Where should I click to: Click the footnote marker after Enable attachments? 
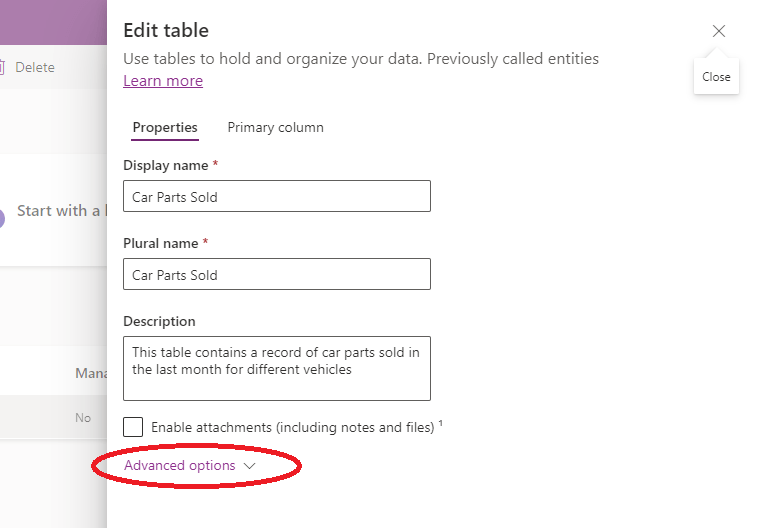tap(440, 423)
